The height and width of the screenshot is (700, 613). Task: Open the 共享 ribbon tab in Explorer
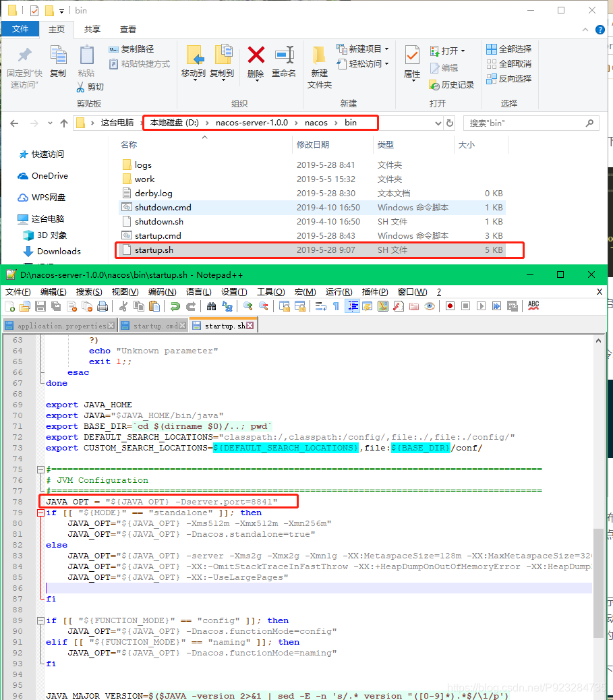pos(92,30)
